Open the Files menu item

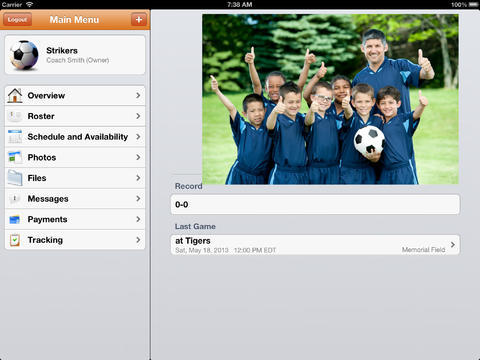click(75, 178)
